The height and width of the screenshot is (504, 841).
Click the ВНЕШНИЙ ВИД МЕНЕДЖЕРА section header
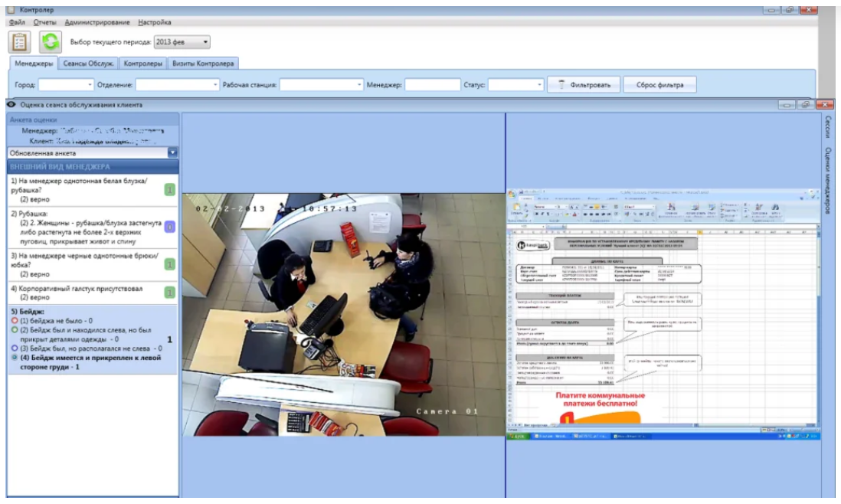92,167
